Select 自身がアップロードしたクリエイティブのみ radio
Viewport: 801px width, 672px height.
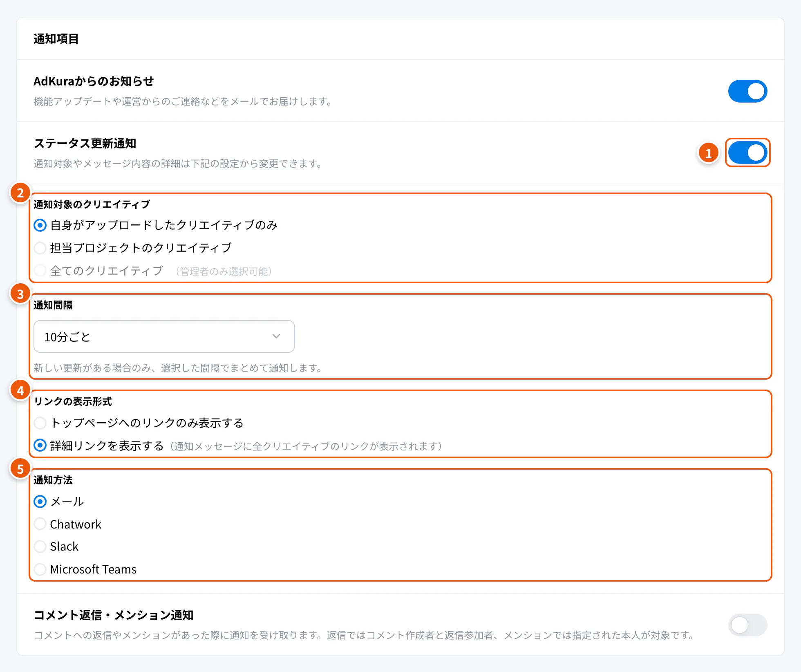click(x=40, y=225)
